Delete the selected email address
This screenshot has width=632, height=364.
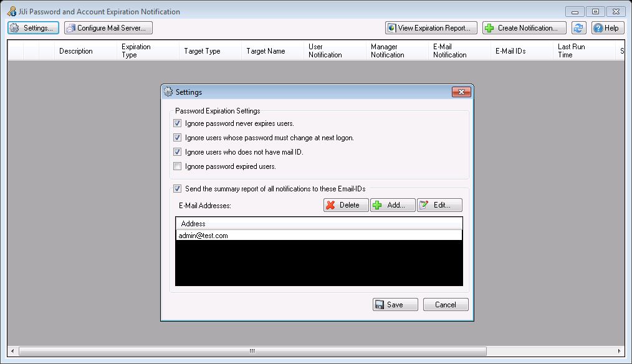[x=346, y=205]
